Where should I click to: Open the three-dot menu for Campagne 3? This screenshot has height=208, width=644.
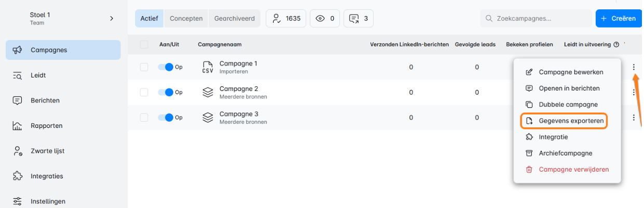(634, 118)
